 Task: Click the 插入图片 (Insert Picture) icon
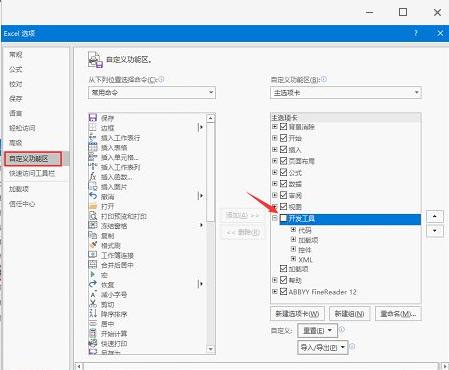pos(93,187)
